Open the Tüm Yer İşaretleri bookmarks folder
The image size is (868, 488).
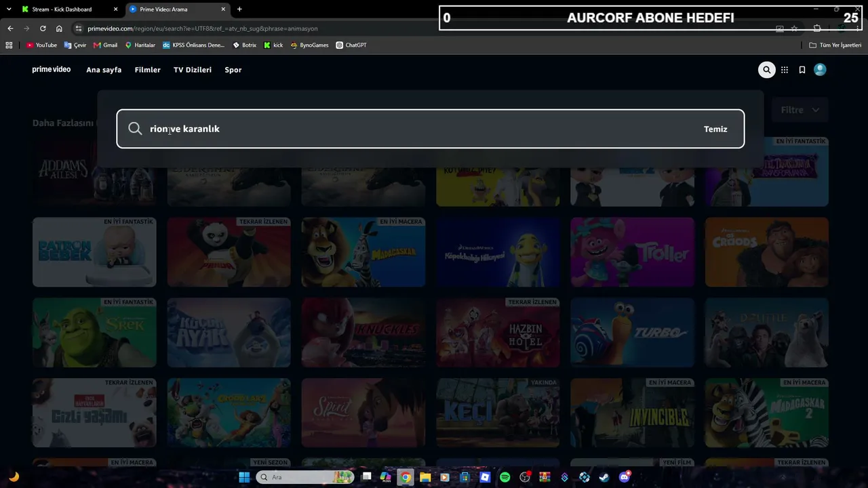[x=835, y=45]
